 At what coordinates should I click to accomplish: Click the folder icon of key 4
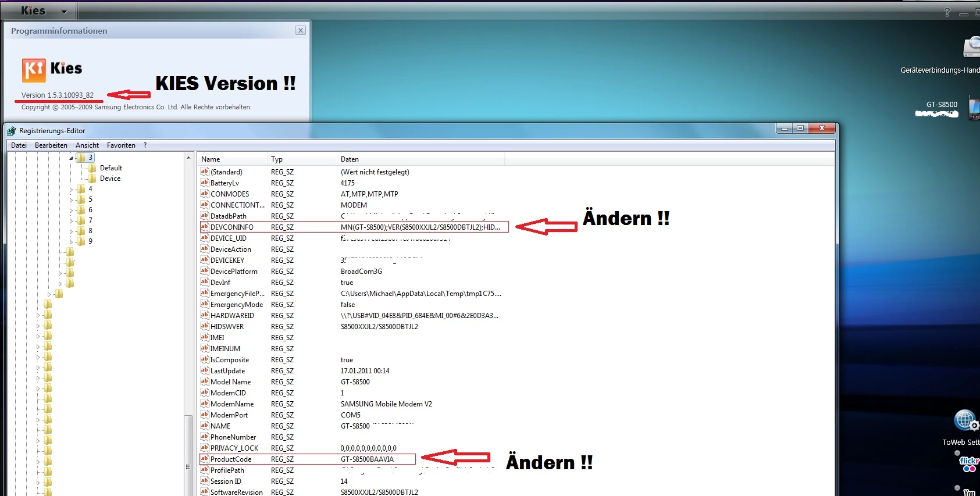(81, 189)
